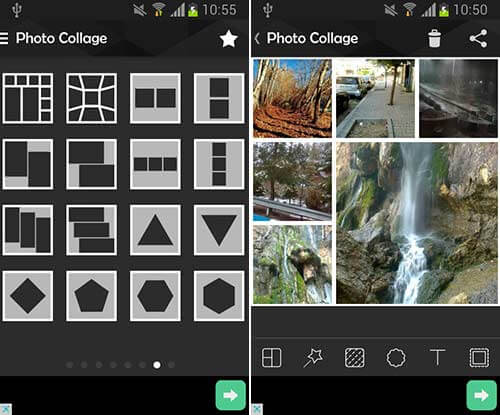Share the collage using share icon
This screenshot has height=415, width=500.
click(x=479, y=38)
